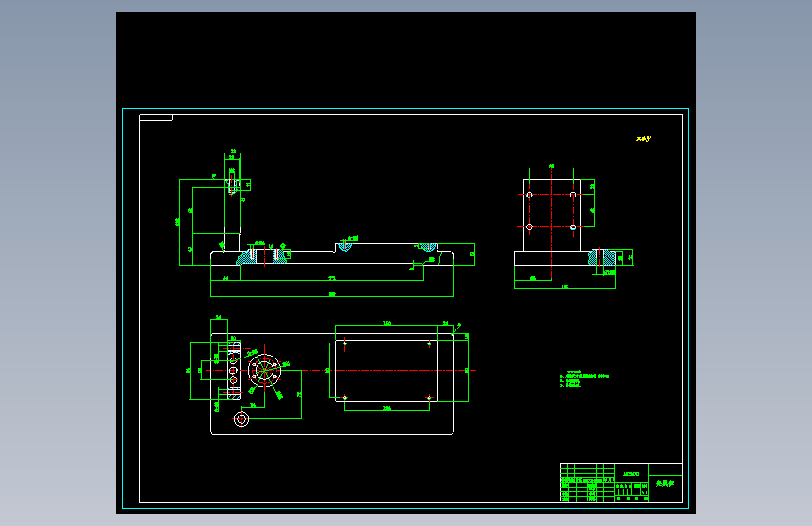Screen dimensions: 812x526
Task: Select the lower-left hole in the side view
Action: point(529,227)
